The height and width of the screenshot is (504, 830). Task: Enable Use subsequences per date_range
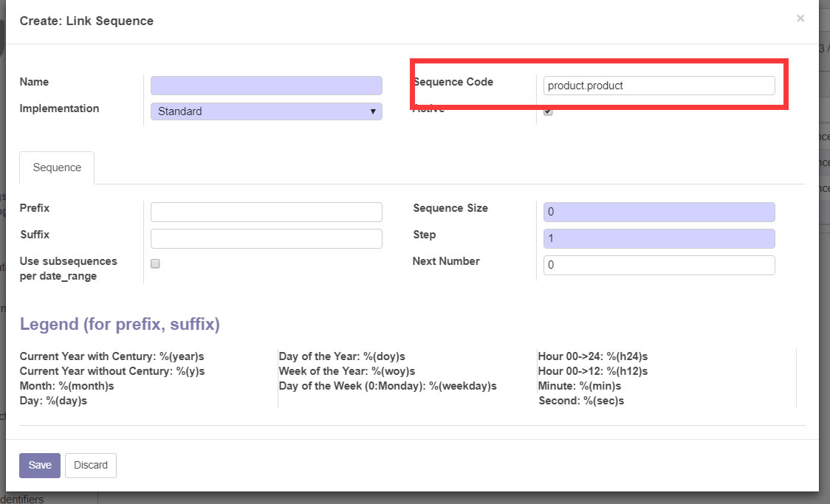tap(155, 263)
